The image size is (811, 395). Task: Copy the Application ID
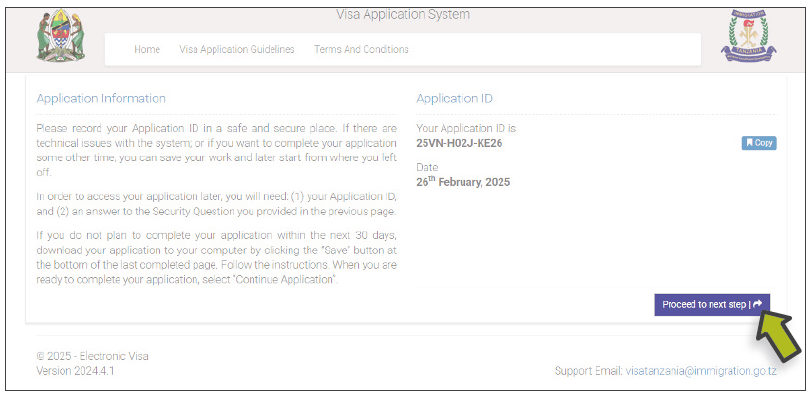(759, 143)
